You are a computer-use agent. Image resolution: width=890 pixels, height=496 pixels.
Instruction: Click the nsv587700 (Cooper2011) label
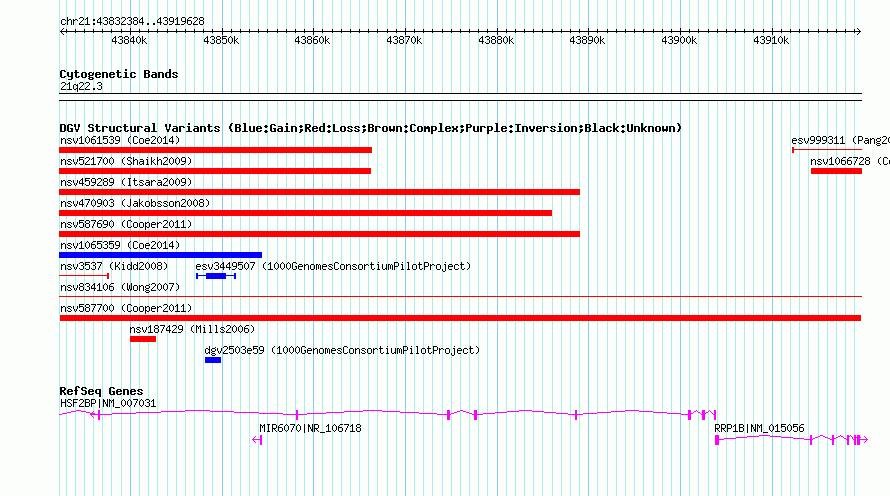126,308
